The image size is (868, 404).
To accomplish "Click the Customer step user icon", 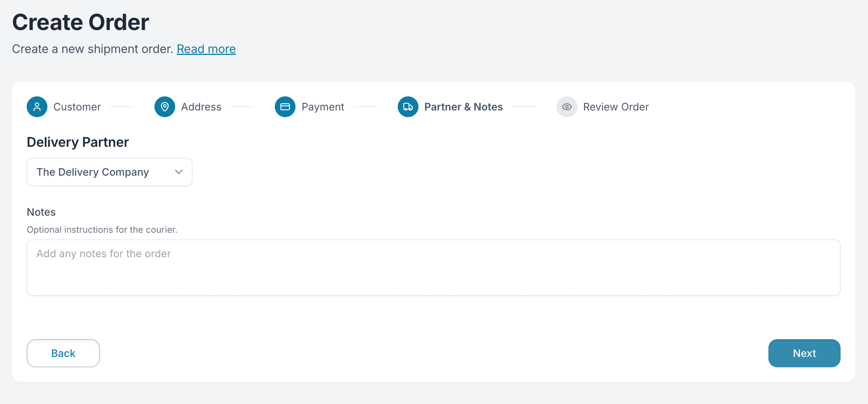I will point(37,107).
